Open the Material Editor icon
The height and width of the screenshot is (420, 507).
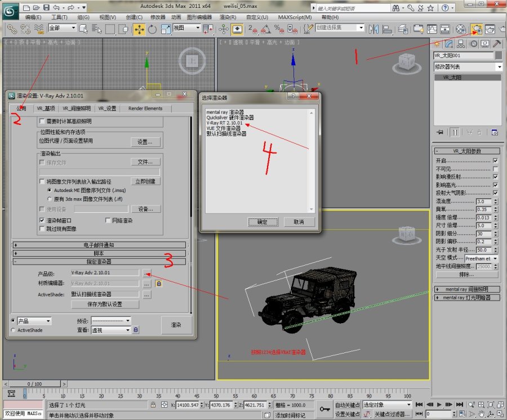[x=461, y=29]
